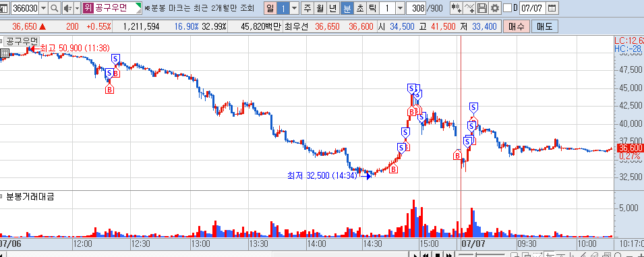Image resolution: width=644 pixels, height=257 pixels.
Task: Open the dropdown next to speaker icon
Action: tap(77, 8)
